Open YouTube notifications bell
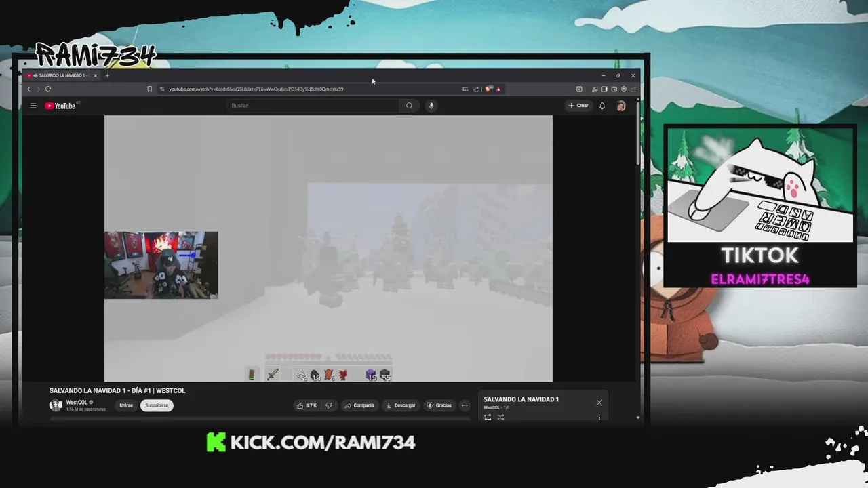The image size is (868, 488). tap(601, 106)
